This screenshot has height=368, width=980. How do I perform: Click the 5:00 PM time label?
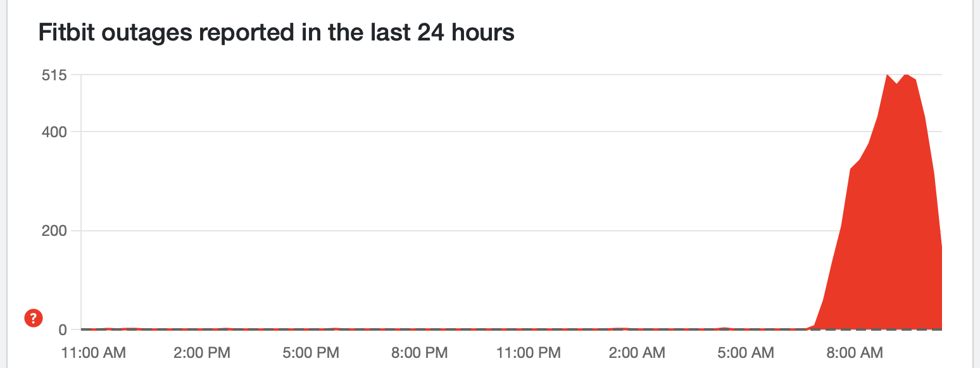[x=311, y=352]
